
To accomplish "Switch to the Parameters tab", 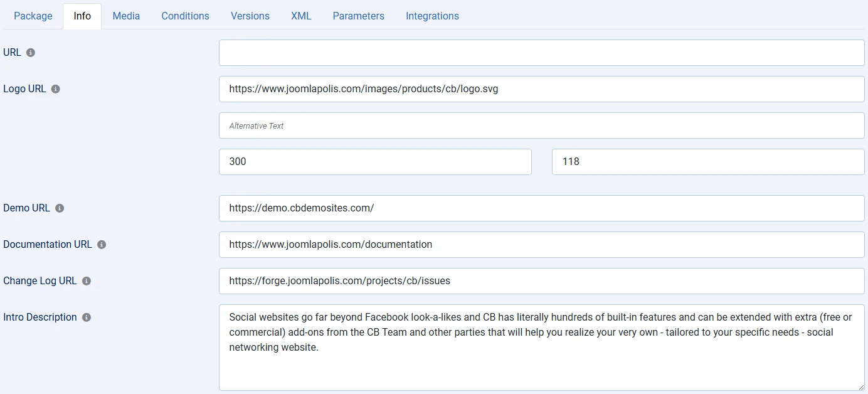I will tap(358, 16).
